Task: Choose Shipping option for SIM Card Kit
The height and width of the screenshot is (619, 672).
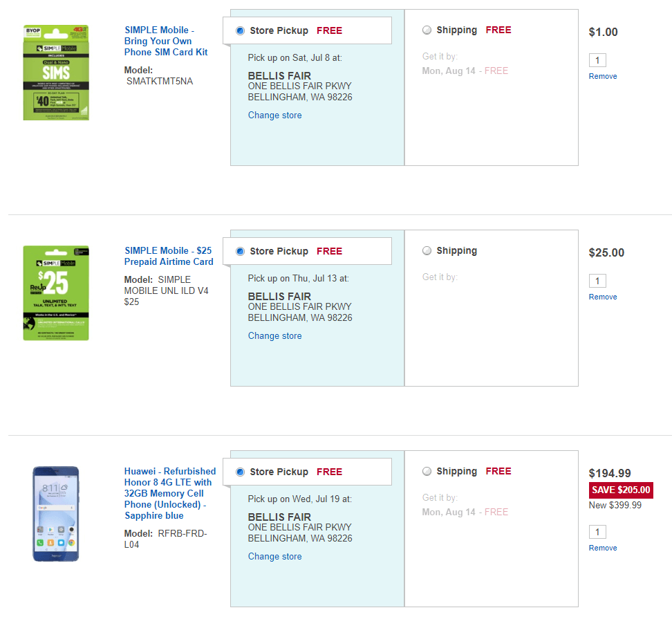Action: (x=427, y=30)
